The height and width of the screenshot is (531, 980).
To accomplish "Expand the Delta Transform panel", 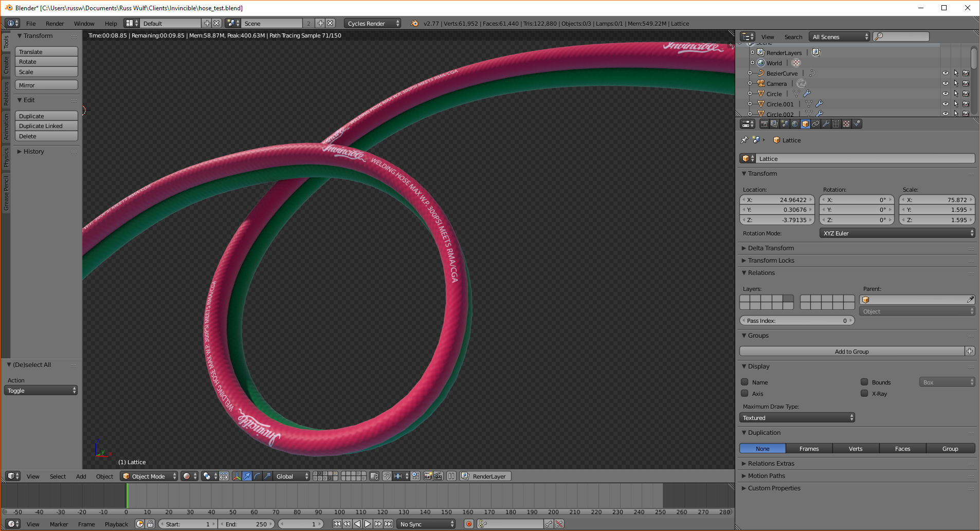I will [x=771, y=248].
